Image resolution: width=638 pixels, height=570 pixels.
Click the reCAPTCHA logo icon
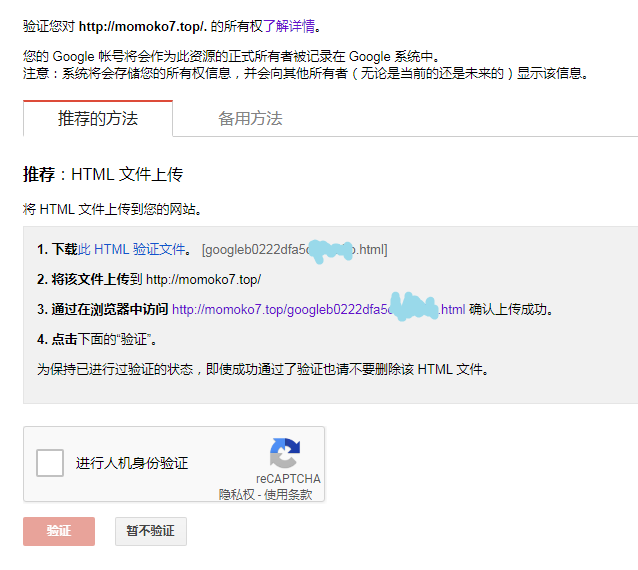pyautogui.click(x=285, y=453)
